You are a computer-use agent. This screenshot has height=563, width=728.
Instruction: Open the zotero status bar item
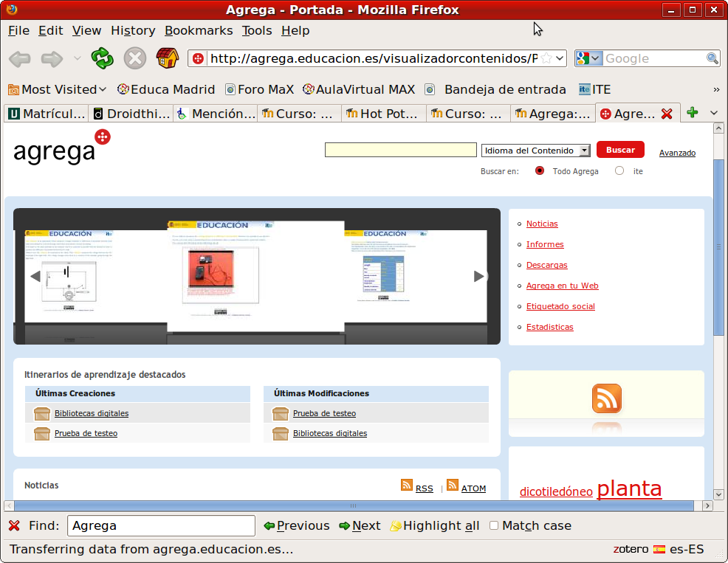point(631,549)
